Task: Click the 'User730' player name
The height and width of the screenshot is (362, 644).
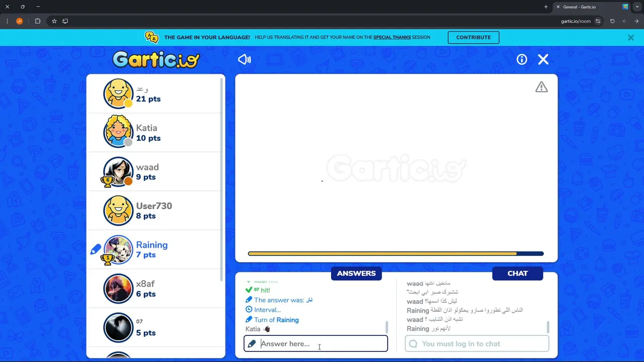Action: 154,206
